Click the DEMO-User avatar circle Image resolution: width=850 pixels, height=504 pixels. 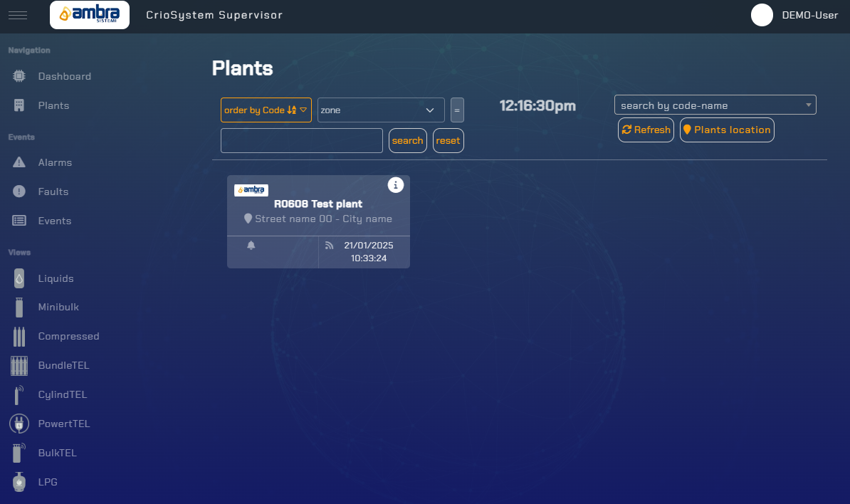click(762, 15)
